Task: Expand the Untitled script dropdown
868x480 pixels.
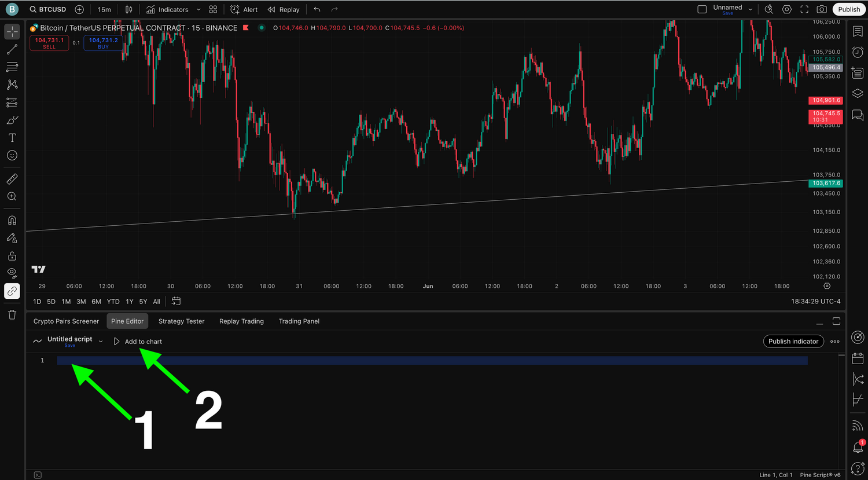Action: [101, 342]
